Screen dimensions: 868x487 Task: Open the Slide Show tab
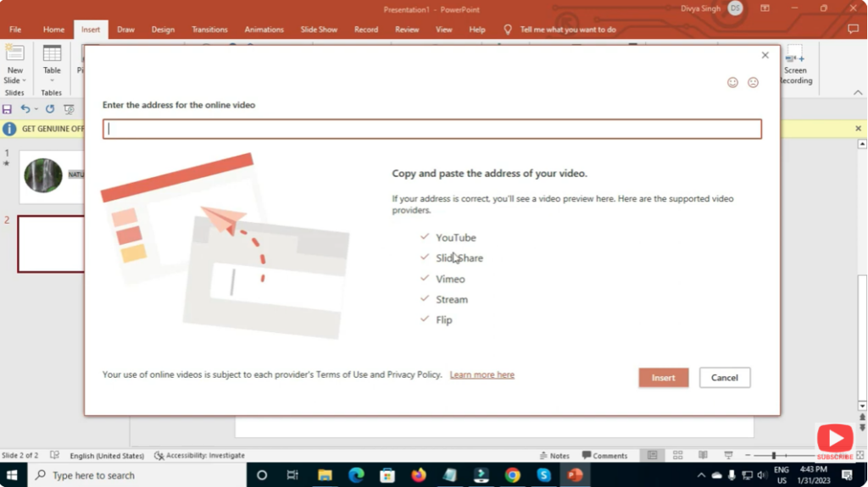[x=319, y=30]
